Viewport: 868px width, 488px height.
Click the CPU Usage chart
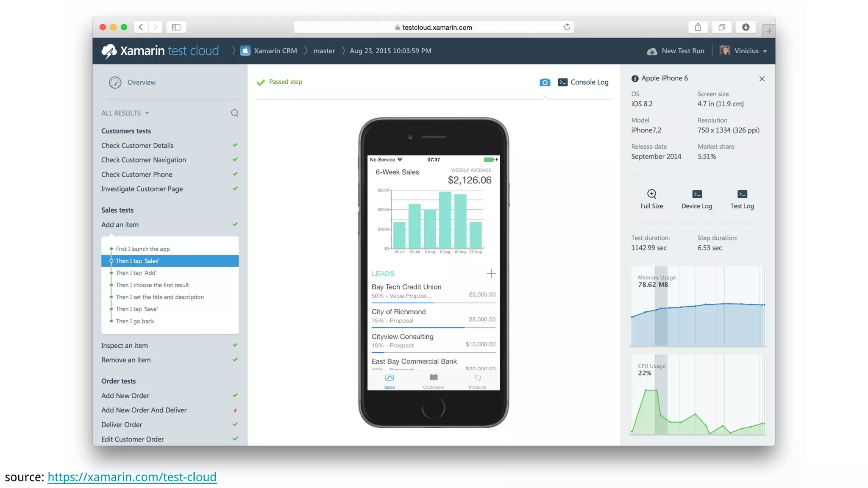(698, 394)
